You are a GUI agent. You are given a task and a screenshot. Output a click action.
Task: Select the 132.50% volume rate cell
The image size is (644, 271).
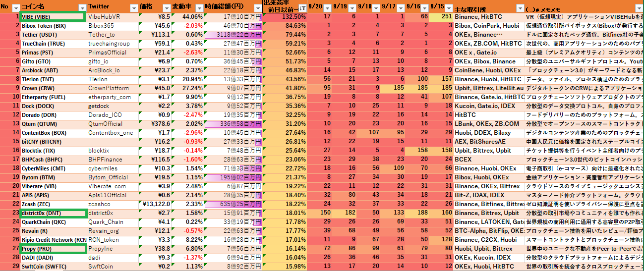coord(285,17)
